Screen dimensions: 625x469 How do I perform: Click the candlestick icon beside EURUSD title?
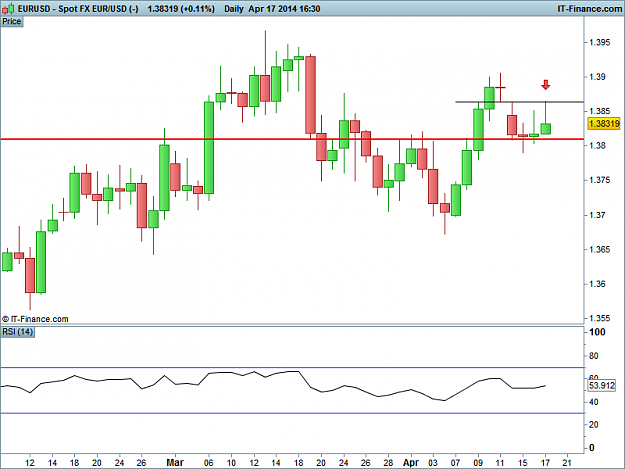tap(8, 8)
